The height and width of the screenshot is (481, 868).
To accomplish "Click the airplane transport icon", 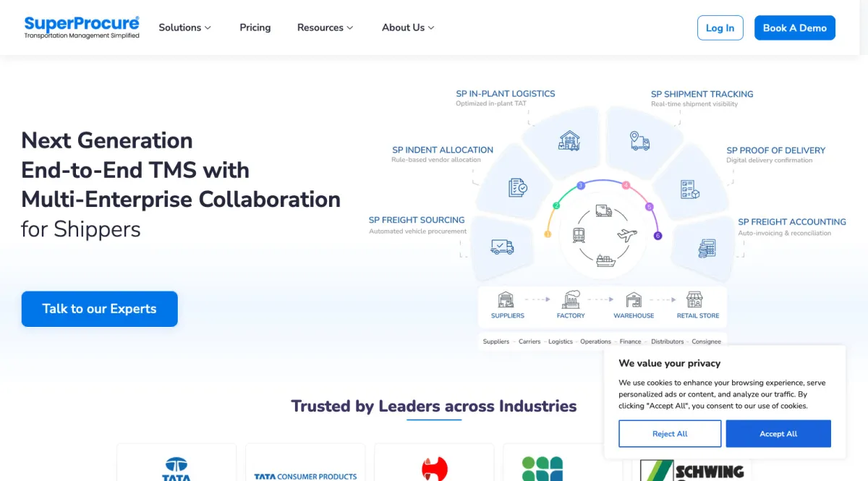I will [627, 235].
